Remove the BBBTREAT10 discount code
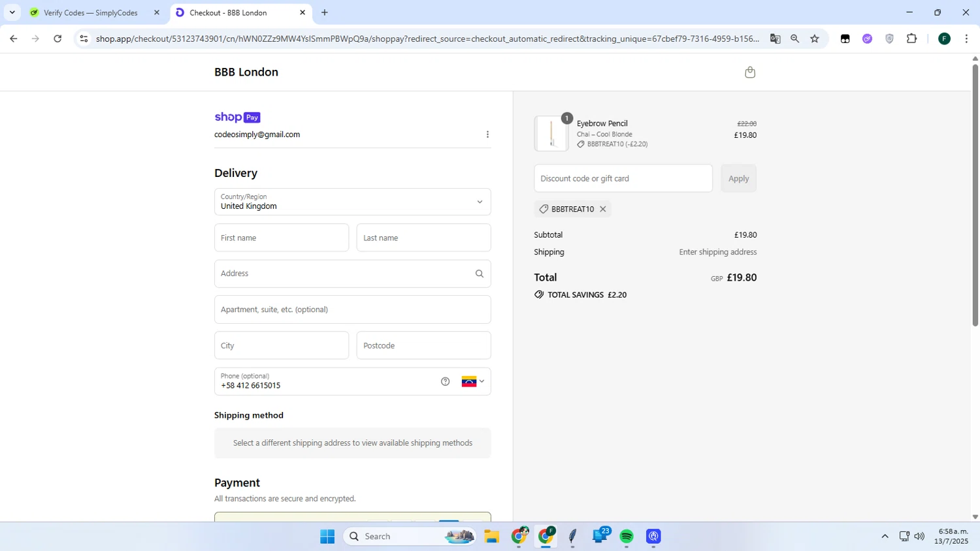The height and width of the screenshot is (551, 980). 603,209
